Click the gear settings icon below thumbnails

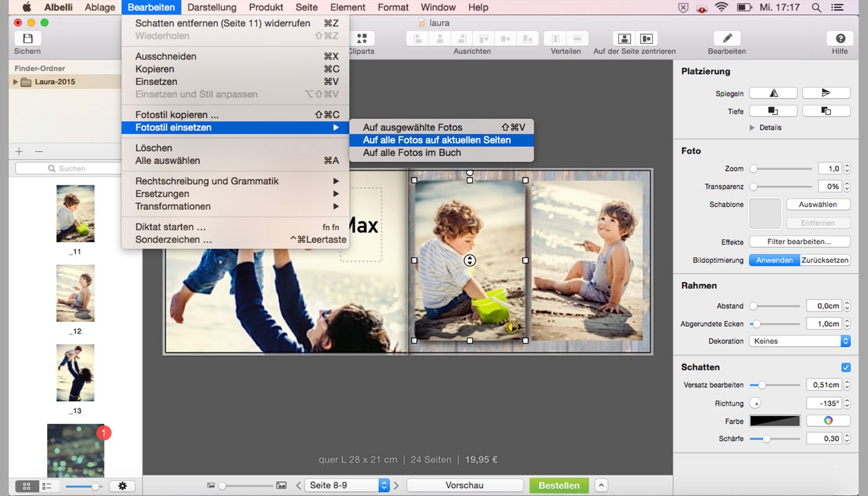click(122, 486)
